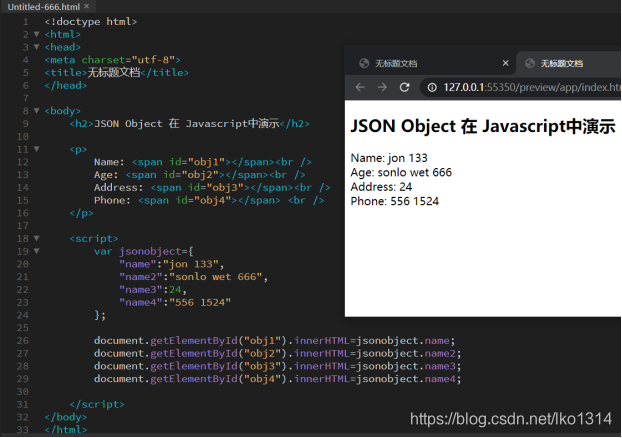Image resolution: width=622 pixels, height=438 pixels.
Task: Collapse the jsonobject fold on line 19
Action: 36,251
